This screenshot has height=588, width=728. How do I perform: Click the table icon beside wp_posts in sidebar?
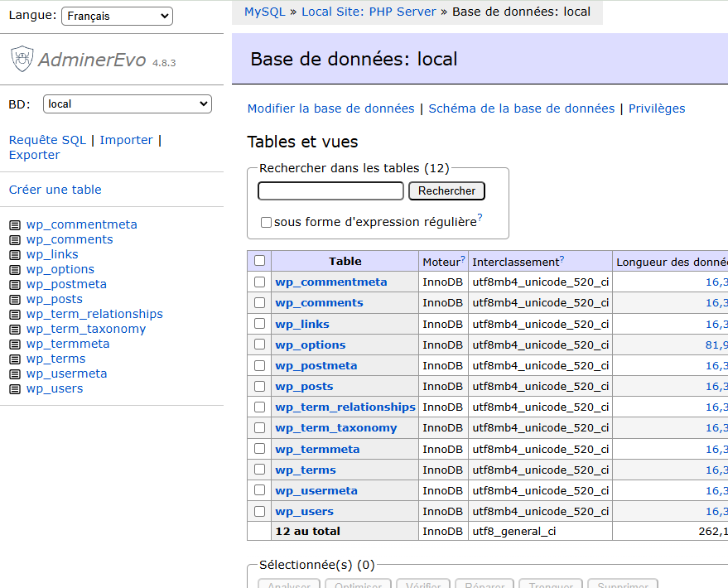[x=14, y=300]
